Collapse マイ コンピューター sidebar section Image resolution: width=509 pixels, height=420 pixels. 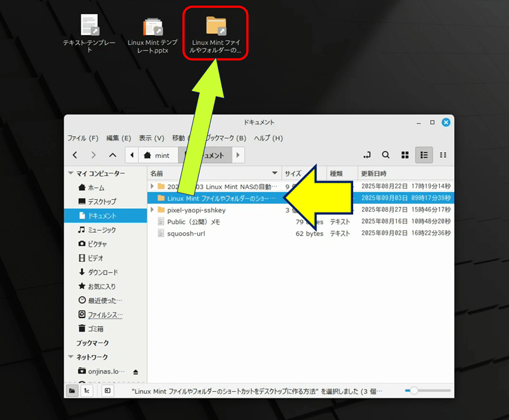coord(71,173)
